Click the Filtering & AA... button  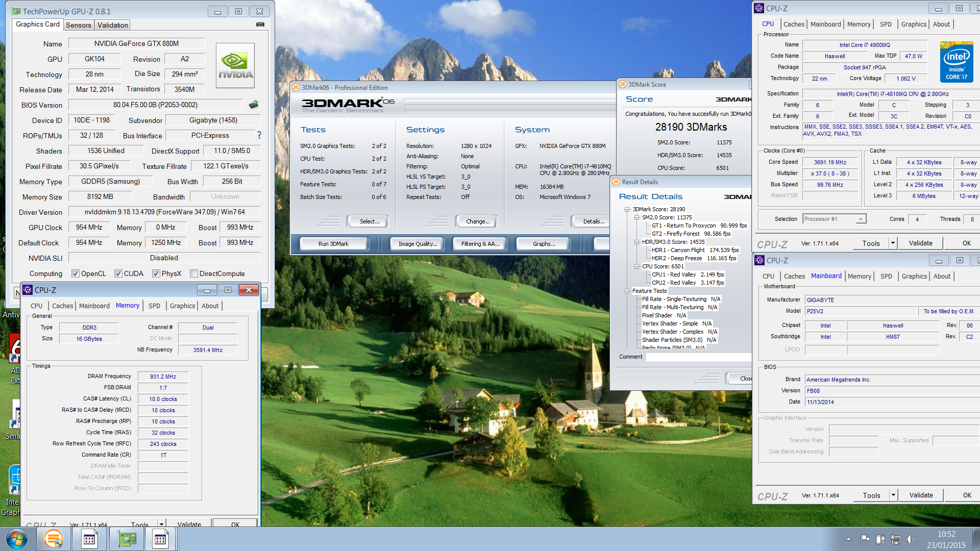coord(480,244)
